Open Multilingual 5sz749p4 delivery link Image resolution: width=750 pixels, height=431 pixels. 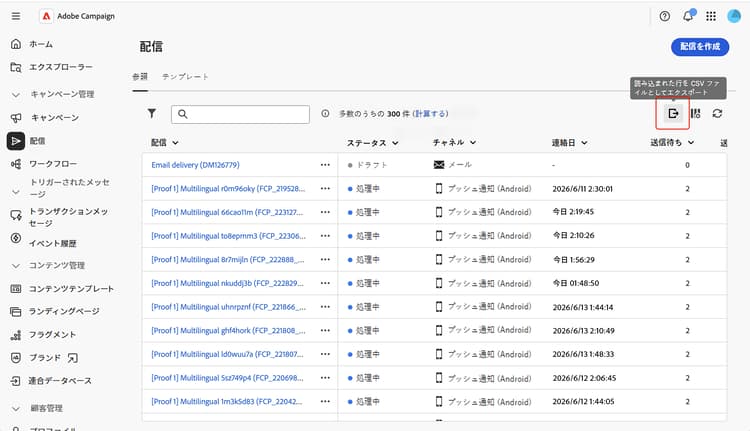tap(227, 378)
